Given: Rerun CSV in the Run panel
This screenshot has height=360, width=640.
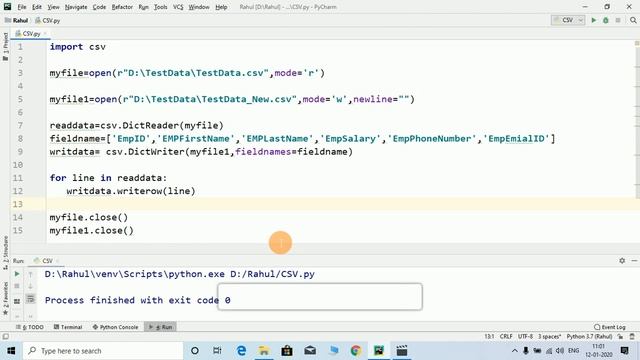Looking at the screenshot, I should pos(17,274).
